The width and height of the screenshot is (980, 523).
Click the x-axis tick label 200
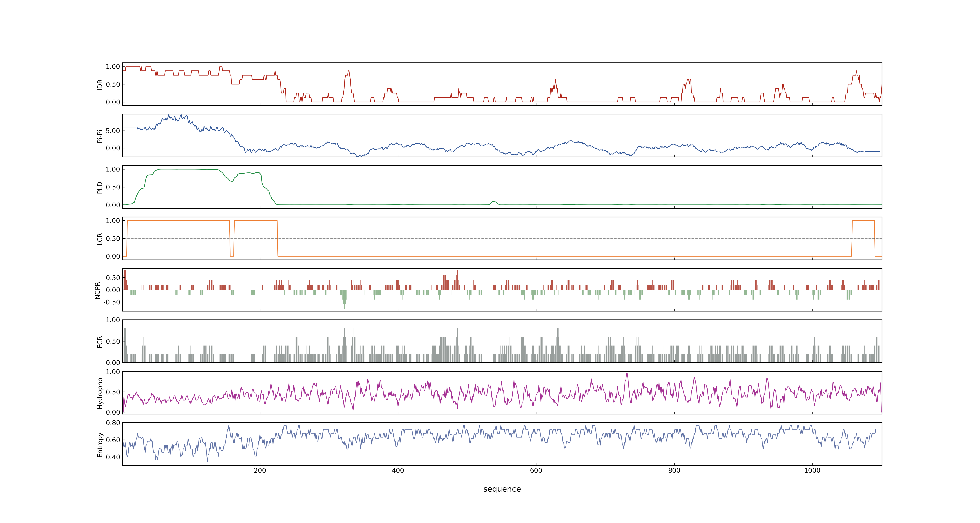point(260,470)
